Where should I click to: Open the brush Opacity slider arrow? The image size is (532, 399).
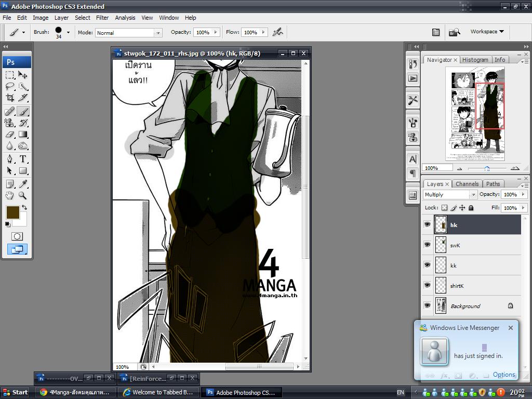point(216,32)
